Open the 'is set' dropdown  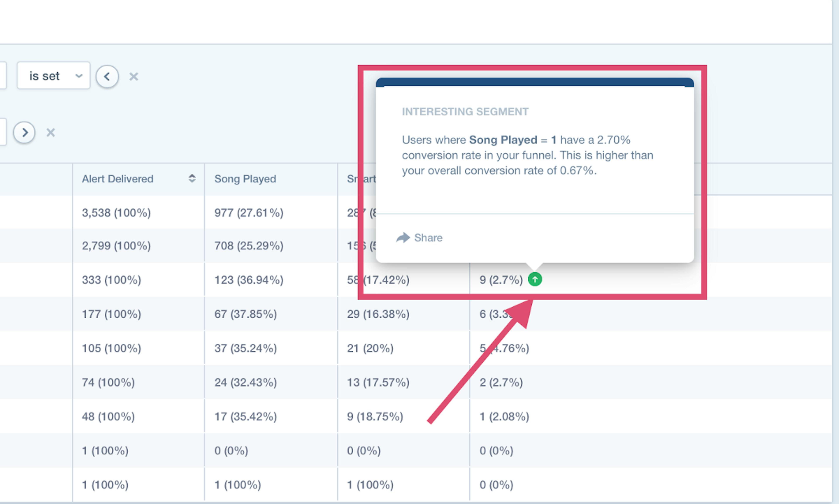pyautogui.click(x=54, y=75)
